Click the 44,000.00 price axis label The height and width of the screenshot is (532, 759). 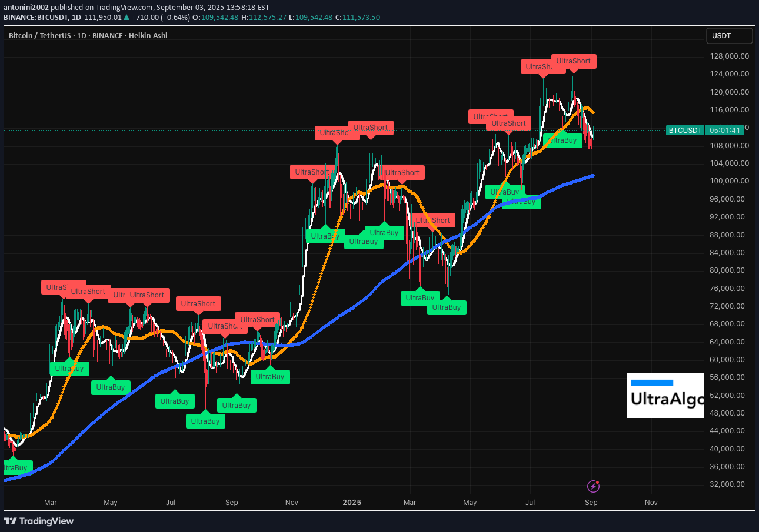728,431
